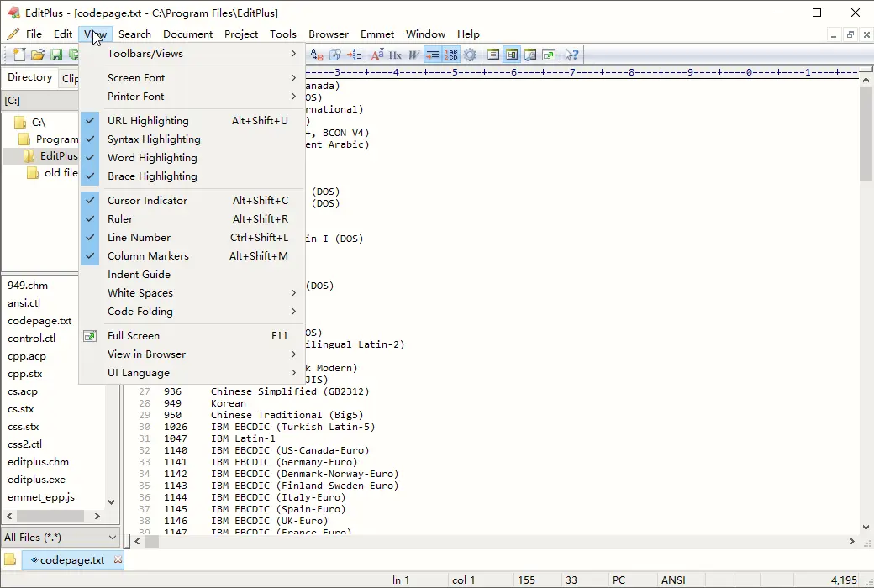Select cpp.stx in the file list
This screenshot has width=874, height=588.
click(24, 374)
